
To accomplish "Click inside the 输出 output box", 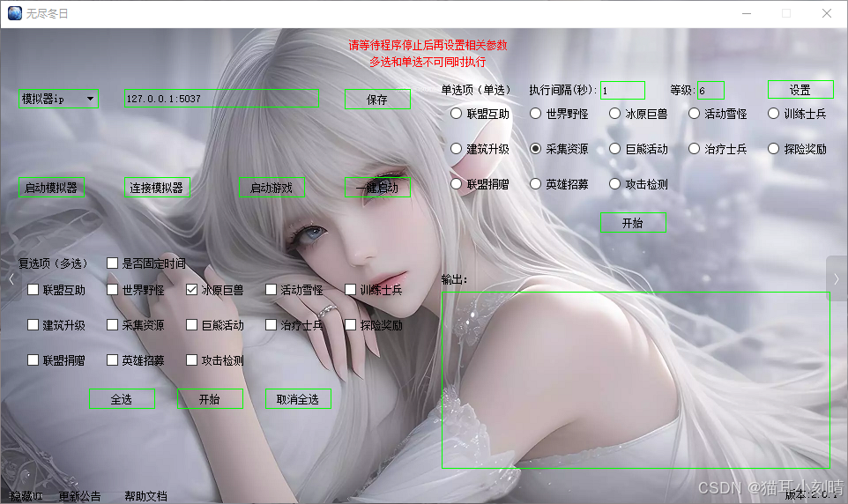I will (636, 380).
